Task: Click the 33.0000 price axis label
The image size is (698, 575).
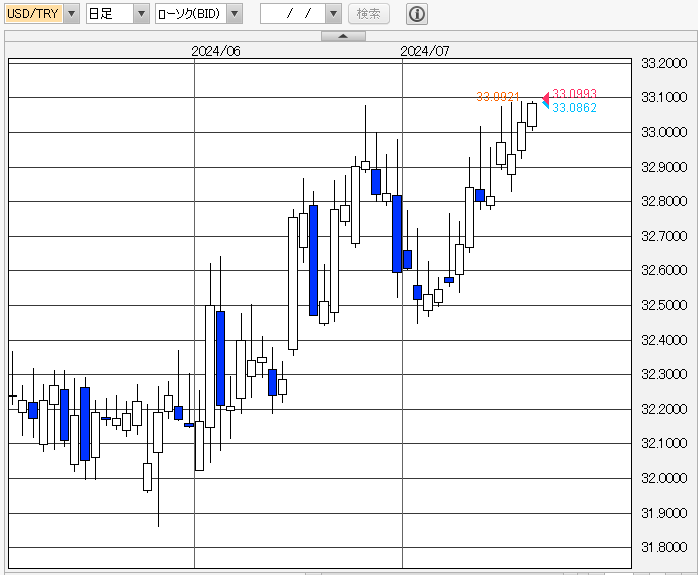Action: point(664,132)
